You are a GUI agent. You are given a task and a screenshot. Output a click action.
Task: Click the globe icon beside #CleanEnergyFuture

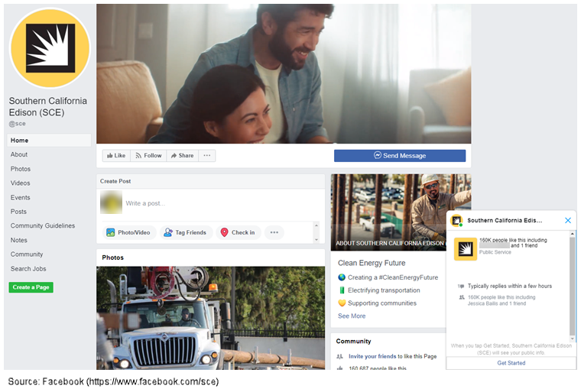click(342, 277)
